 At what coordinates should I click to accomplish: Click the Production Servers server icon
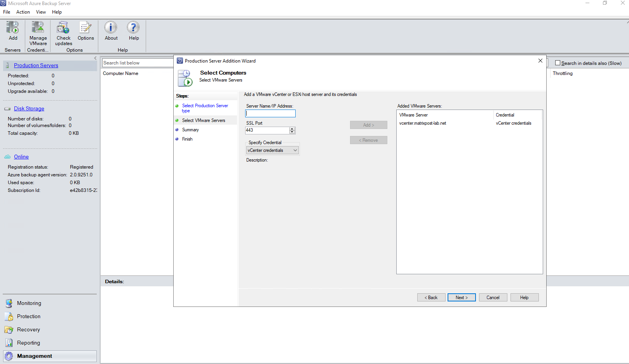pyautogui.click(x=7, y=65)
